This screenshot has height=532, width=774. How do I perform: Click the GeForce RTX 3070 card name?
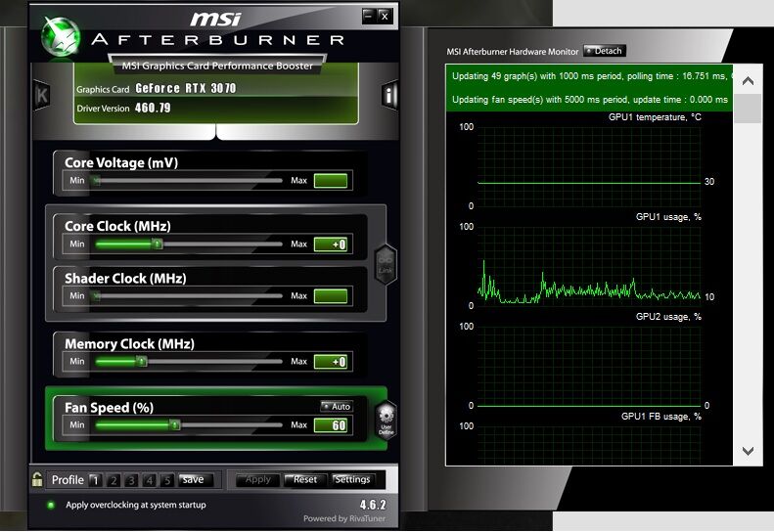[186, 88]
